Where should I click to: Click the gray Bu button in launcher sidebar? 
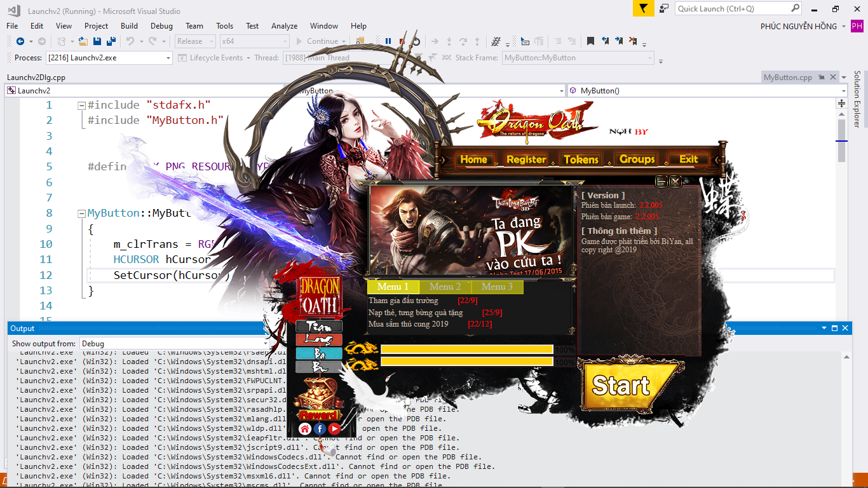point(319,367)
